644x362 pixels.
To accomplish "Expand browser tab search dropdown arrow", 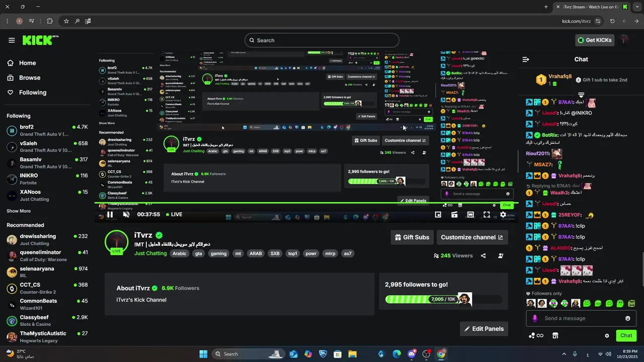I will click(x=637, y=7).
